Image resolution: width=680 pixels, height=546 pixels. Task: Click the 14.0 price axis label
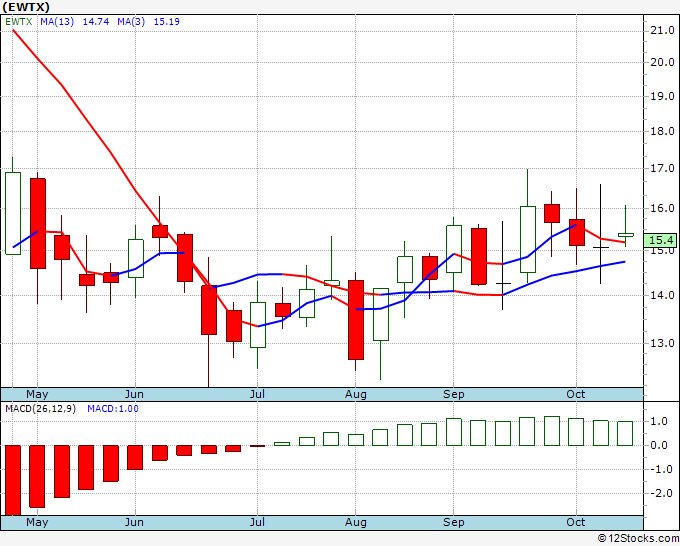[662, 295]
